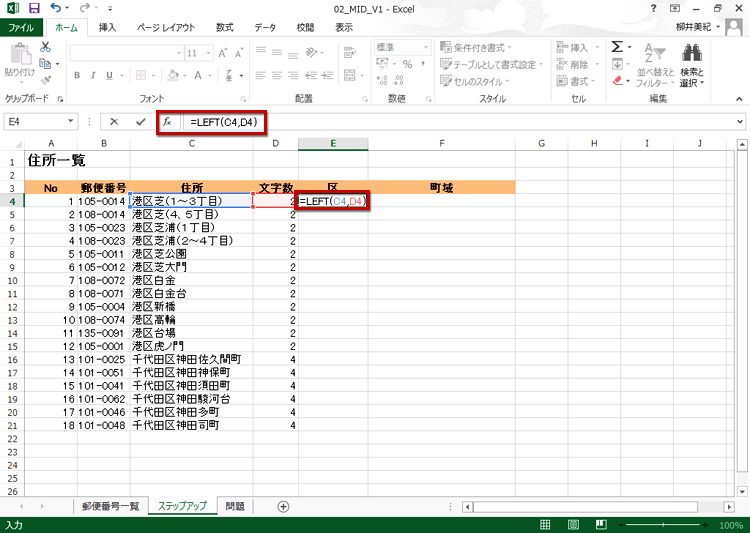
Task: Switch to the ページレイアウト tab
Action: click(166, 27)
